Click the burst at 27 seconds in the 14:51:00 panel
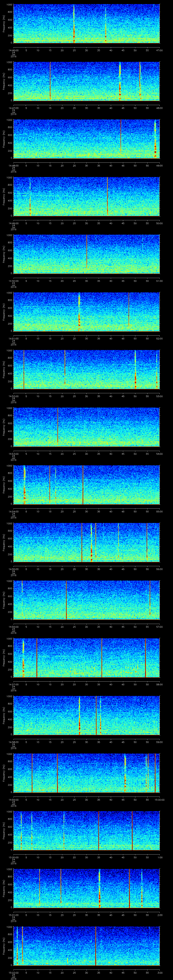The height and width of the screenshot is (980, 173). (79, 312)
